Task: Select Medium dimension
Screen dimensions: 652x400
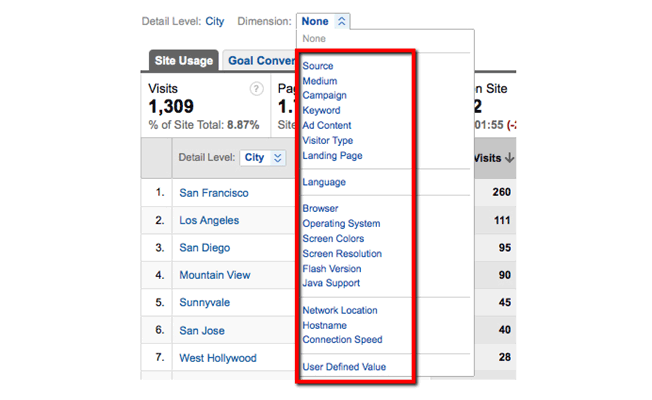Action: (x=320, y=81)
